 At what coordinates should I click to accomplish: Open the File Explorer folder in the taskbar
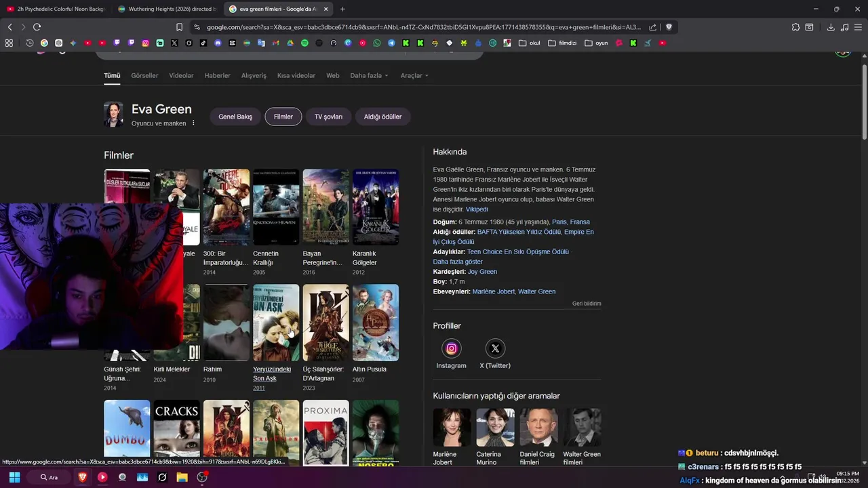182,477
